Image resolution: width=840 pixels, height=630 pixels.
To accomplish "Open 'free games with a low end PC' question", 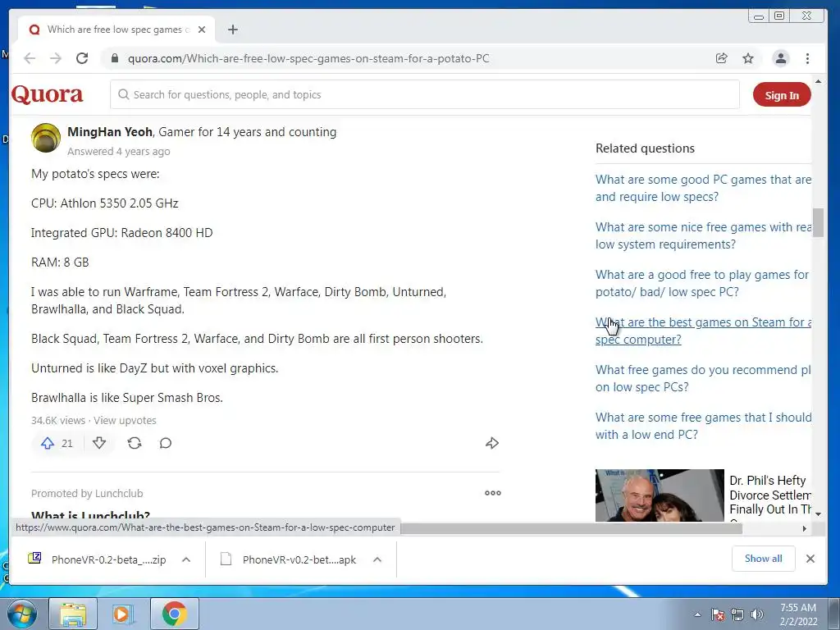I will tap(703, 426).
